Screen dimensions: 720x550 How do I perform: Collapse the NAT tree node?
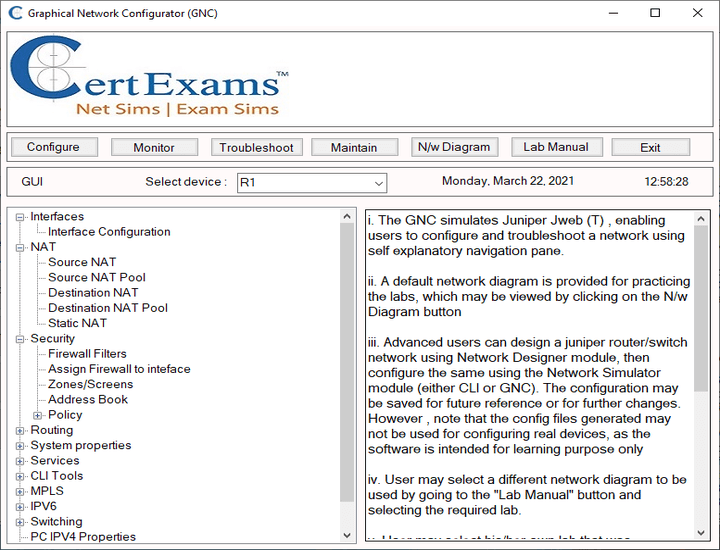[20, 247]
